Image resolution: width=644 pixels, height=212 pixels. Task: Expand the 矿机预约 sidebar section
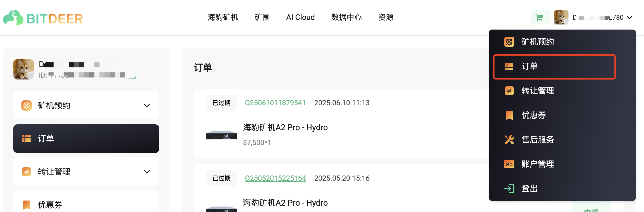[x=147, y=105]
